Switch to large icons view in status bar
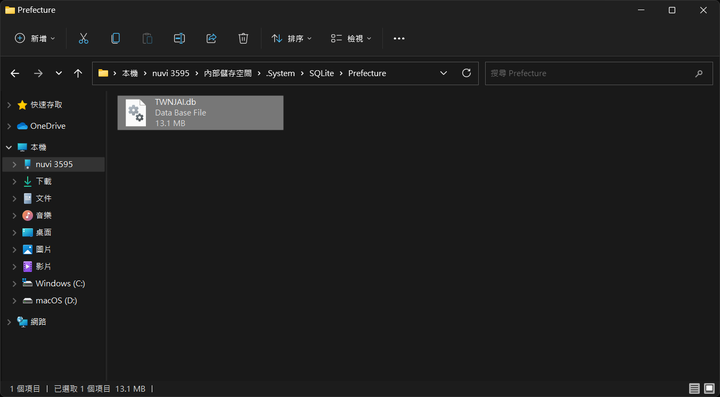This screenshot has width=720, height=397. pos(709,389)
